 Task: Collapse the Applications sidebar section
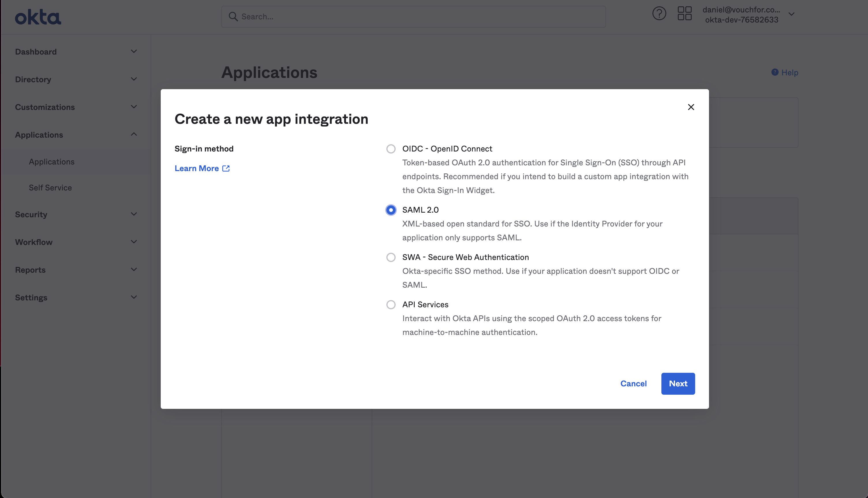click(134, 134)
